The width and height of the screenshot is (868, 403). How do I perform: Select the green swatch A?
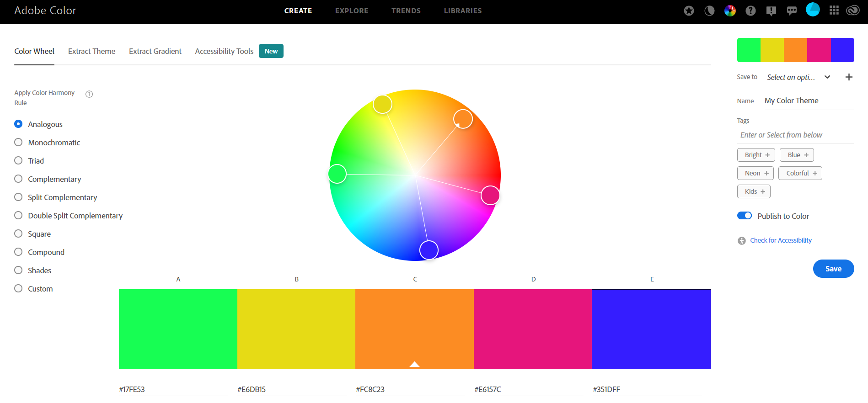[178, 329]
